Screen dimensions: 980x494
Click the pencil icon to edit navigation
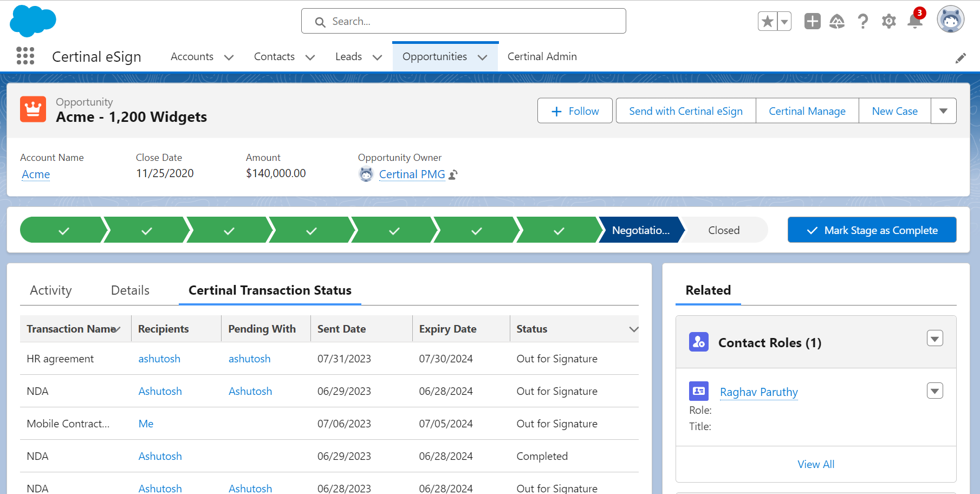(960, 58)
